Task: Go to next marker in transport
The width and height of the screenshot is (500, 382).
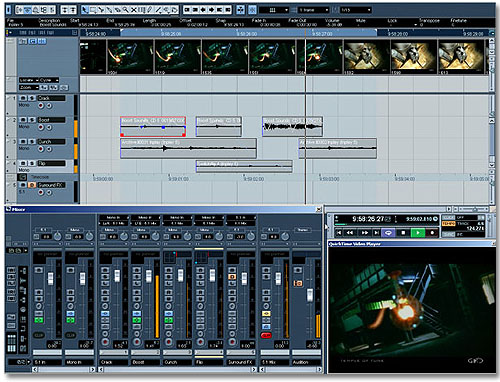Action: click(x=376, y=233)
